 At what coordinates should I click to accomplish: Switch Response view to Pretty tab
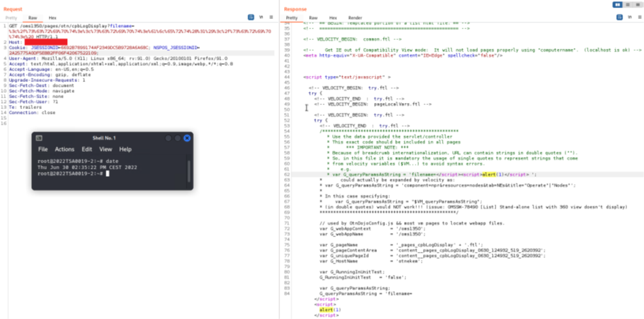click(291, 18)
